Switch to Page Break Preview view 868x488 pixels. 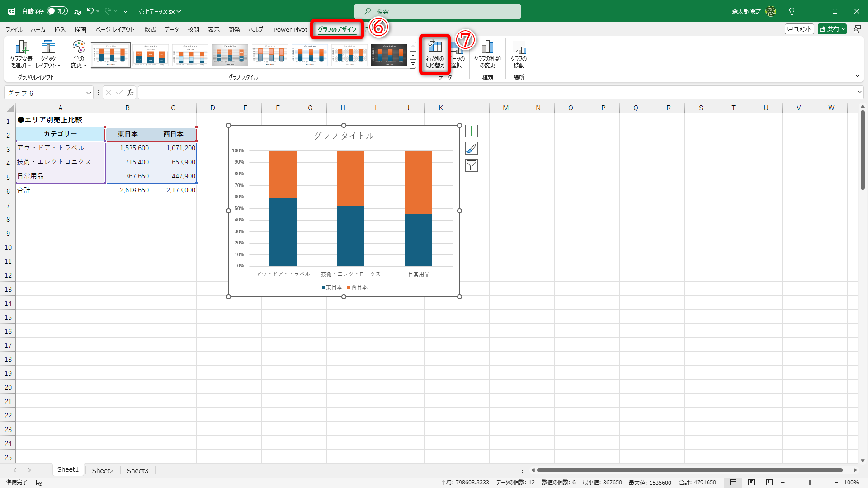click(769, 483)
